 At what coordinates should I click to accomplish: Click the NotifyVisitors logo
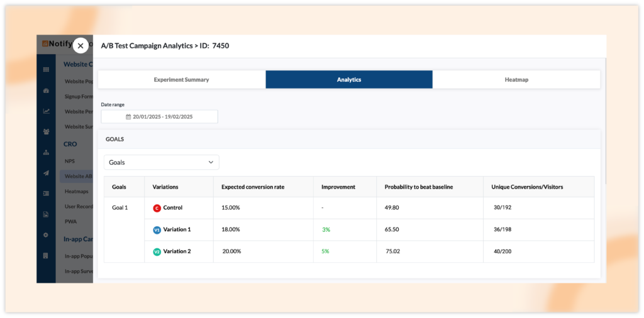click(57, 43)
